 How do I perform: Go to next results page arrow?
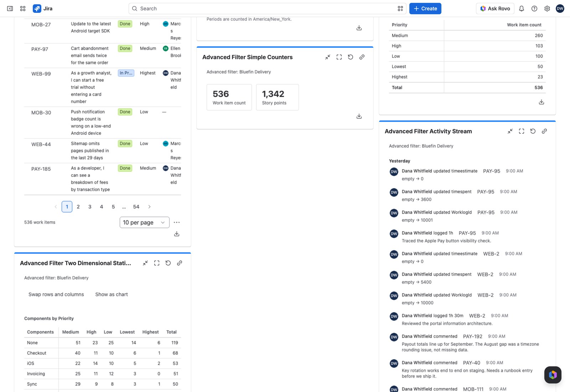click(x=149, y=207)
